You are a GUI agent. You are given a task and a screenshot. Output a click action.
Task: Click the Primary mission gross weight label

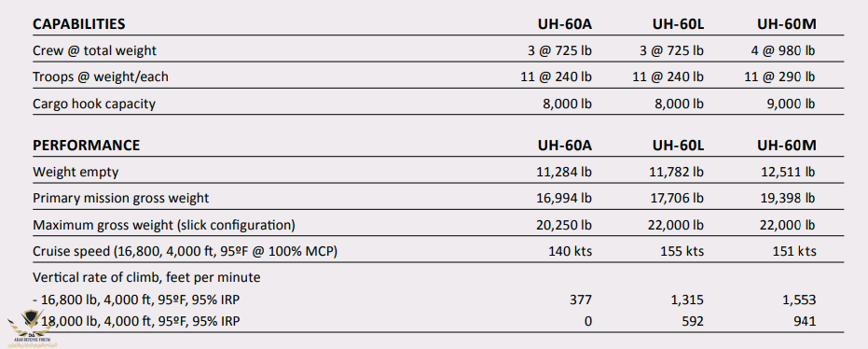121,199
